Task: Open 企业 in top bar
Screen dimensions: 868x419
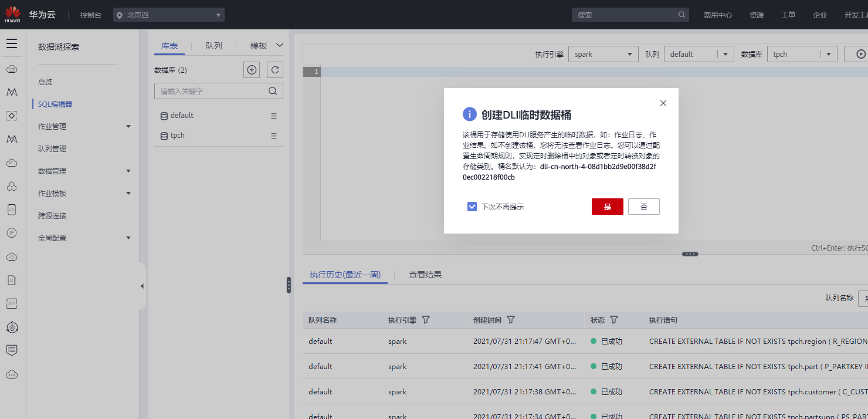Action: (x=820, y=15)
